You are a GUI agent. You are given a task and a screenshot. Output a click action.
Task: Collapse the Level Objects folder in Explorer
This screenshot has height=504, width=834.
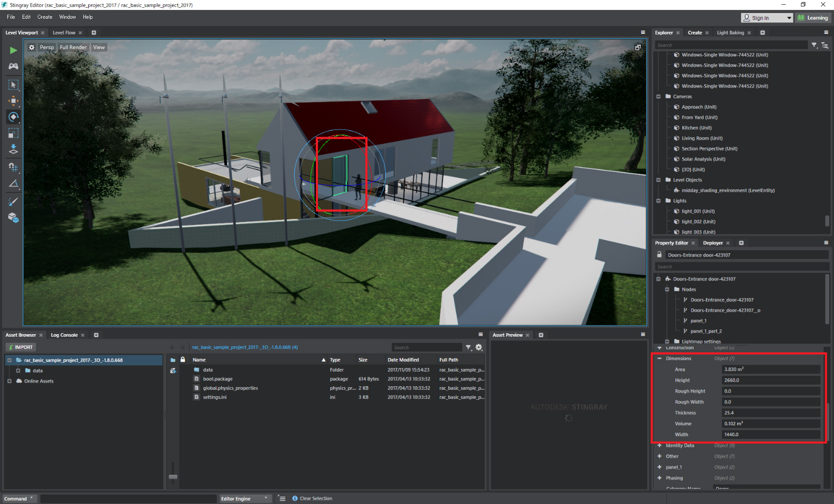tap(658, 180)
